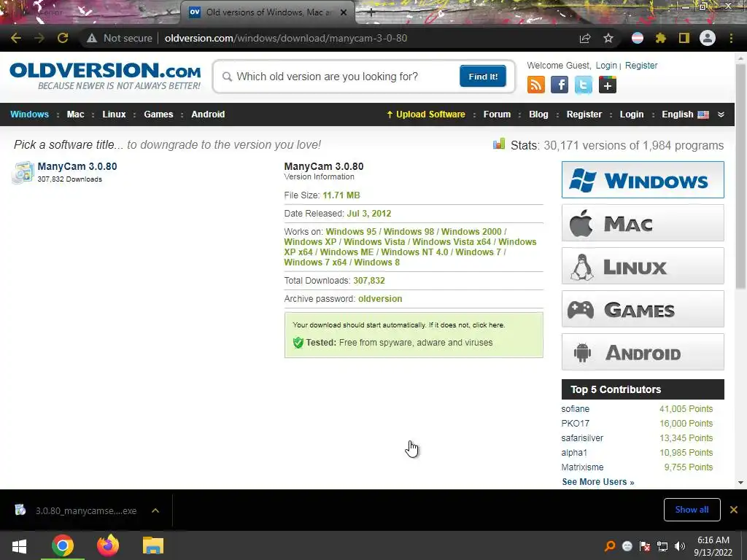Click the address bar URL

click(x=286, y=38)
